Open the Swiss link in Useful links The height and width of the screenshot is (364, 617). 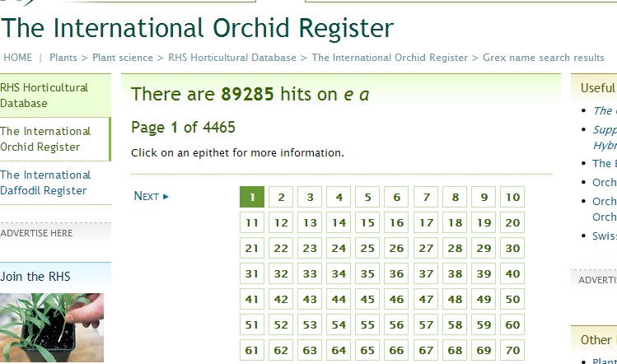click(605, 236)
